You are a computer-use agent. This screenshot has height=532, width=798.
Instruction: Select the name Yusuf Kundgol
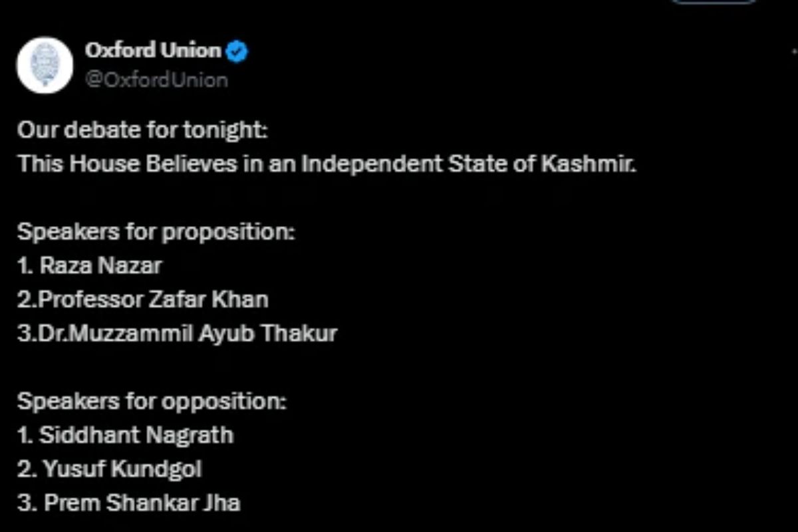click(x=122, y=469)
